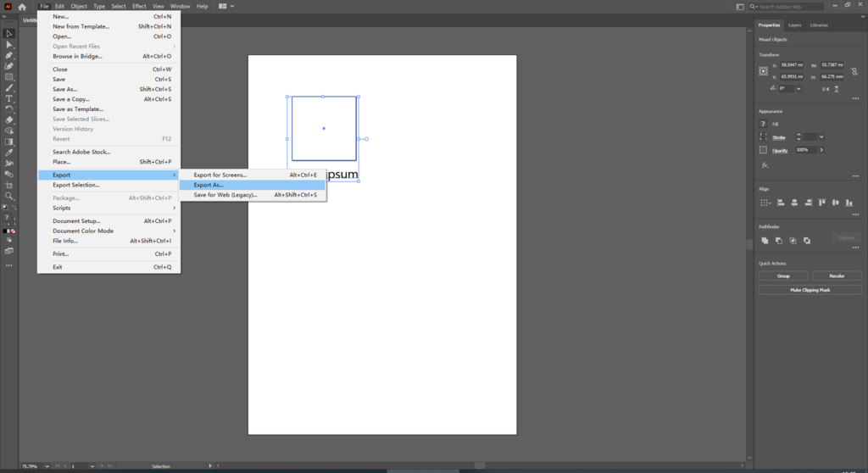Select the Eyedropper tool
868x473 pixels.
8,153
